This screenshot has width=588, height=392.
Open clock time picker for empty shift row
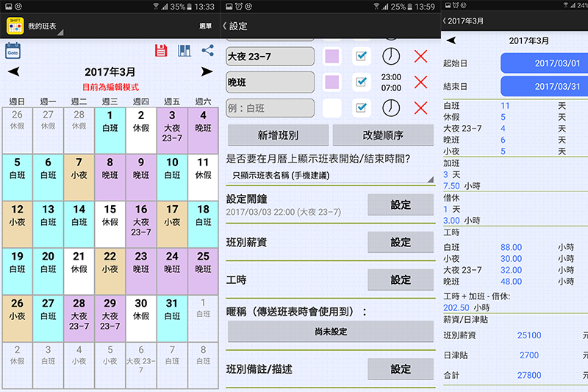point(391,108)
